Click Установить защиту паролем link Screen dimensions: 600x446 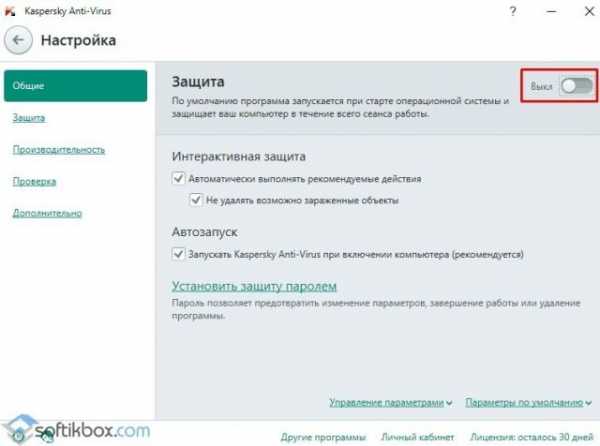coord(254,286)
